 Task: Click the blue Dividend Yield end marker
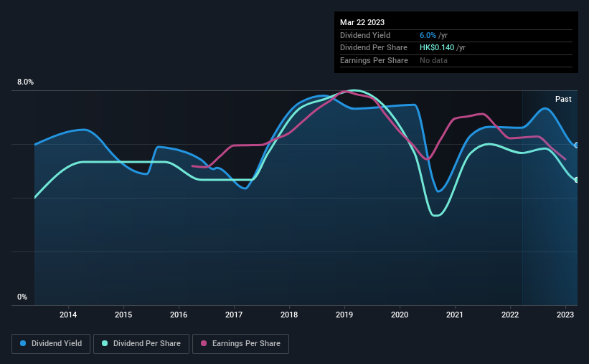pyautogui.click(x=577, y=145)
